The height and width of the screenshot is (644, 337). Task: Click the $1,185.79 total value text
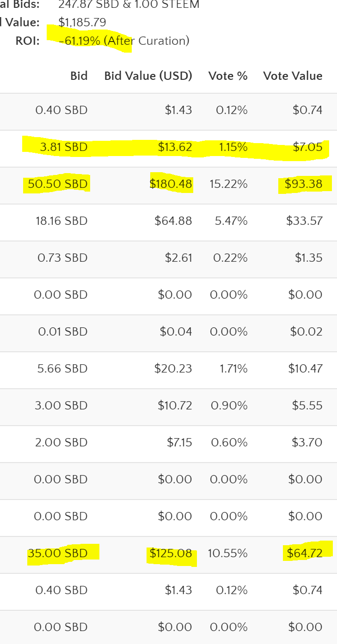82,22
